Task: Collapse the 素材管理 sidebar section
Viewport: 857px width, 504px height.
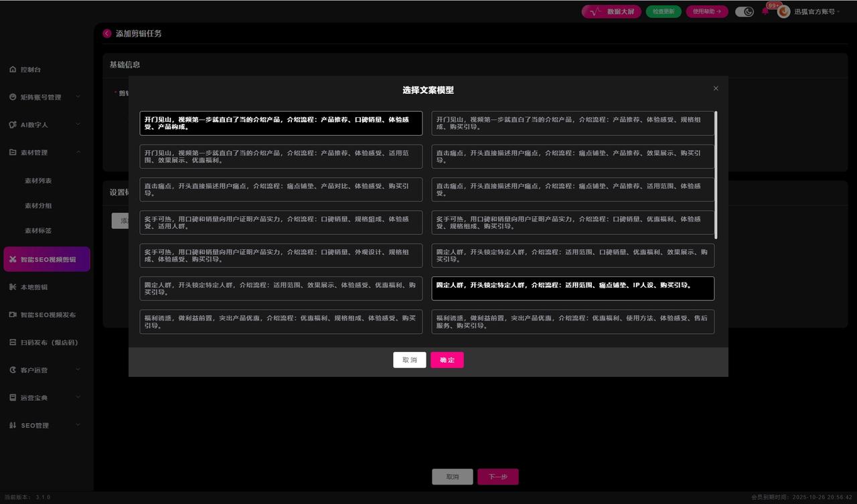Action: click(78, 153)
